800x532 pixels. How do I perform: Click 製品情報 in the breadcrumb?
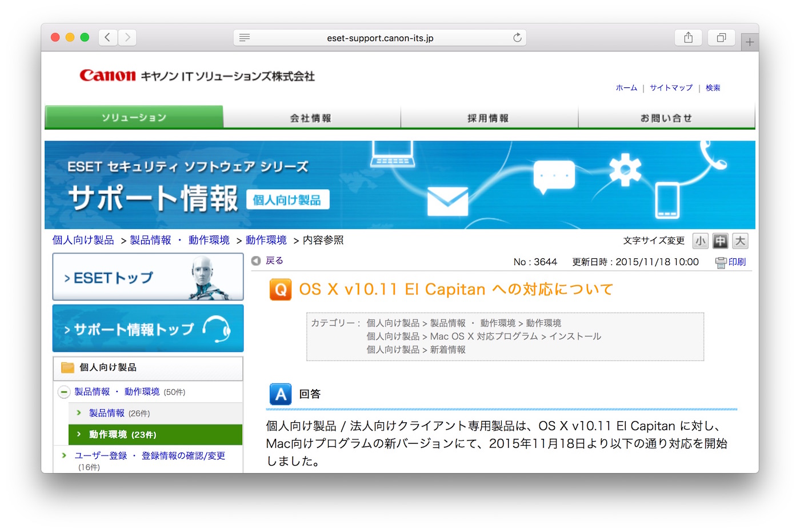pyautogui.click(x=150, y=240)
